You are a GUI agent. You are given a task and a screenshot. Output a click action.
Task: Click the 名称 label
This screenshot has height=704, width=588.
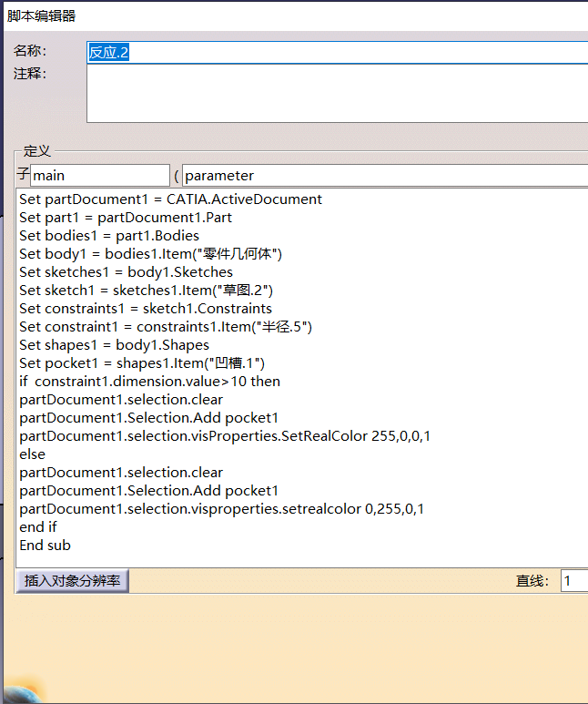(30, 51)
